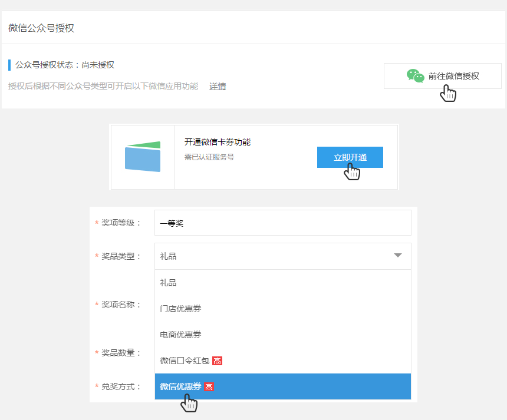Viewport: 507px width, 420px height.
Task: Click the blue bar beside 公众号授权状态
Action: point(9,65)
